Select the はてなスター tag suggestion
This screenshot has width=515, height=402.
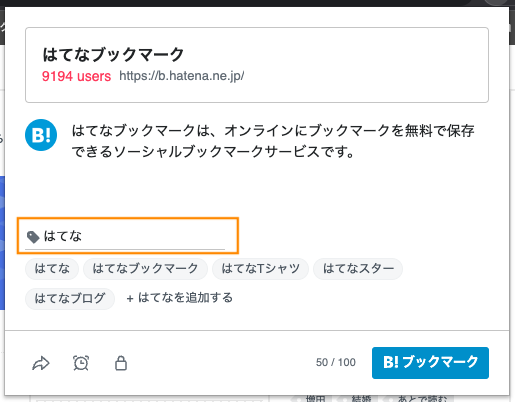pyautogui.click(x=358, y=269)
